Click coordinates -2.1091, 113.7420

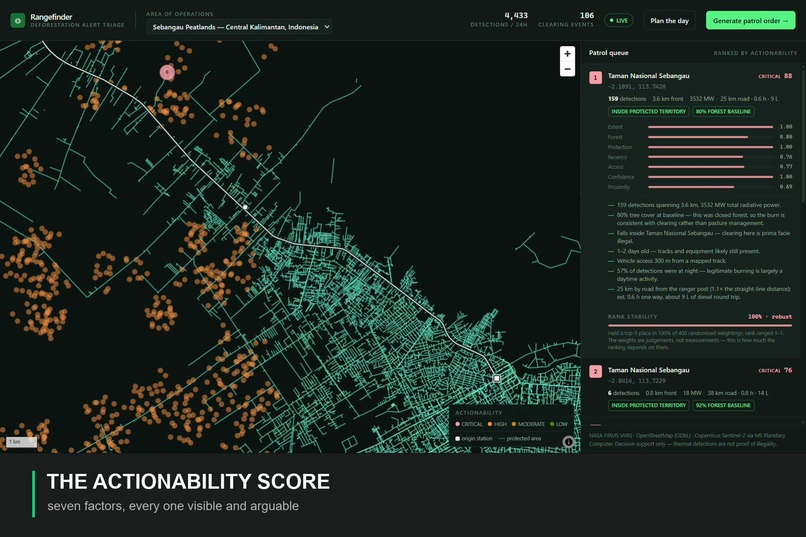coord(636,87)
